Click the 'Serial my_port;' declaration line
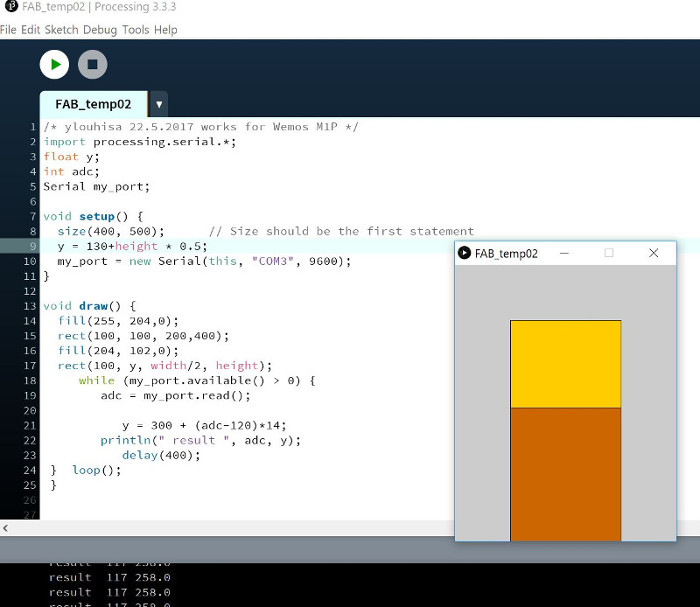The height and width of the screenshot is (607, 700). click(96, 187)
